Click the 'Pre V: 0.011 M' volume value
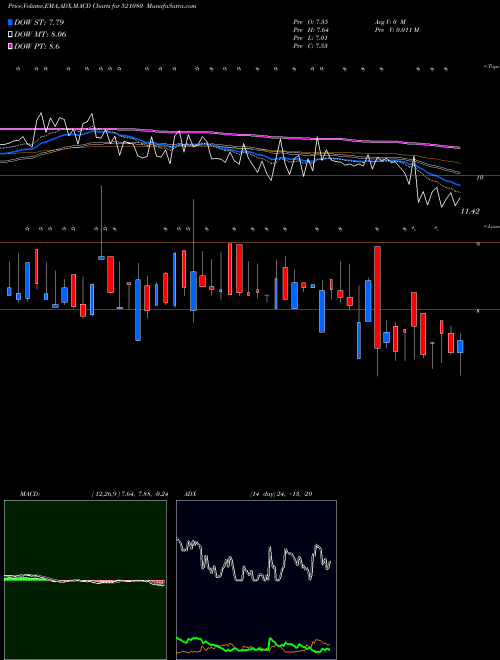Viewport: 500px width, 660px height. tap(396, 30)
